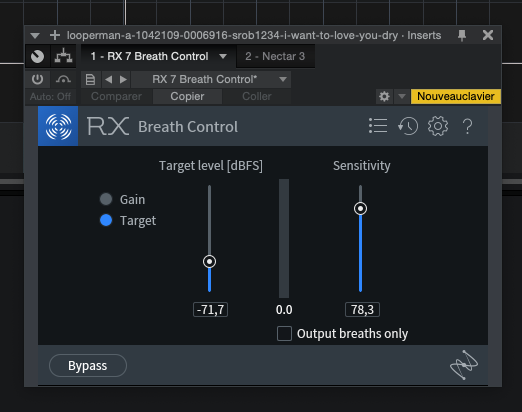This screenshot has width=522, height=412.
Task: Click the center gain reduction meter
Action: pyautogui.click(x=284, y=238)
